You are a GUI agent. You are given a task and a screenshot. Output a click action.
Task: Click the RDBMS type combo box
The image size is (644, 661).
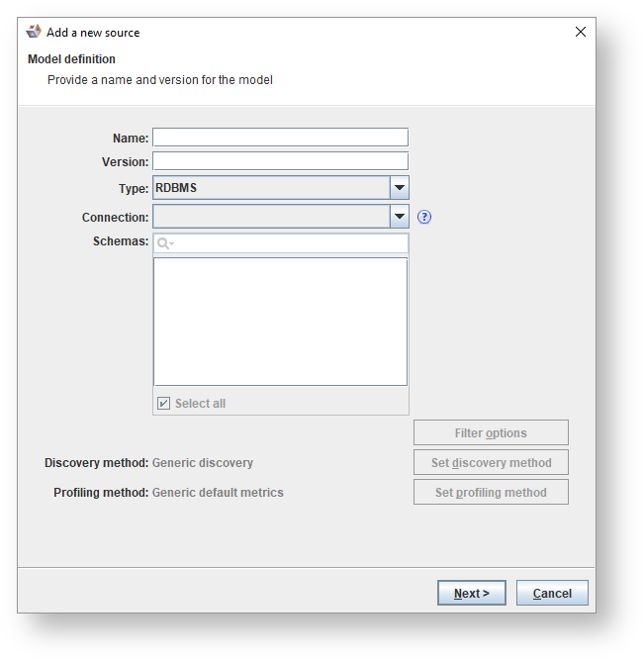coord(270,188)
